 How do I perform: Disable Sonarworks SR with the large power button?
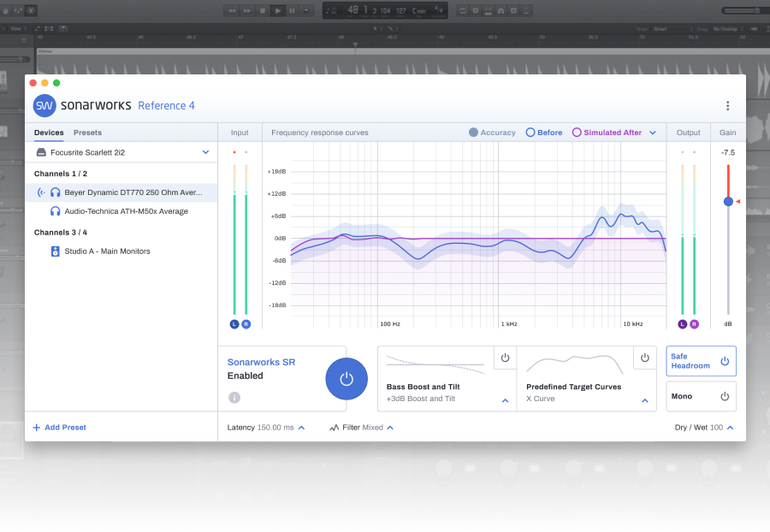[346, 379]
